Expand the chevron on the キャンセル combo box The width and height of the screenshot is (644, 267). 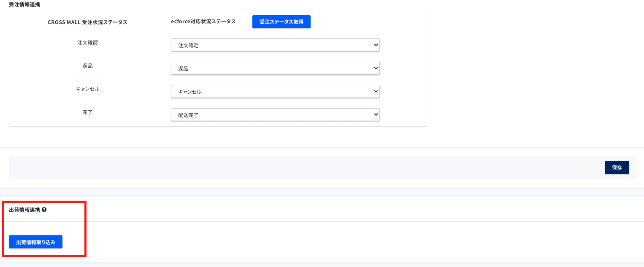tap(375, 91)
